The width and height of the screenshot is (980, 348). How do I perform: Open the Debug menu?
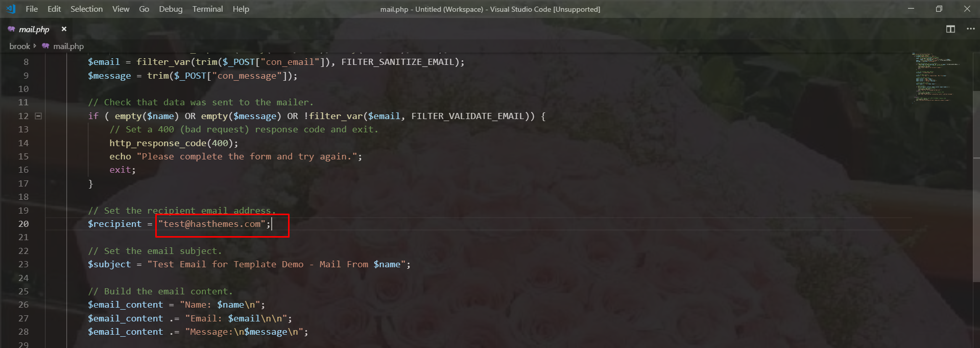pyautogui.click(x=171, y=9)
